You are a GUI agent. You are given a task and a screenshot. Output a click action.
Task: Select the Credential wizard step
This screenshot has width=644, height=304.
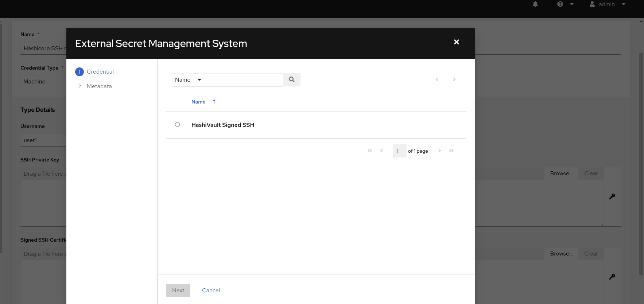click(x=100, y=72)
